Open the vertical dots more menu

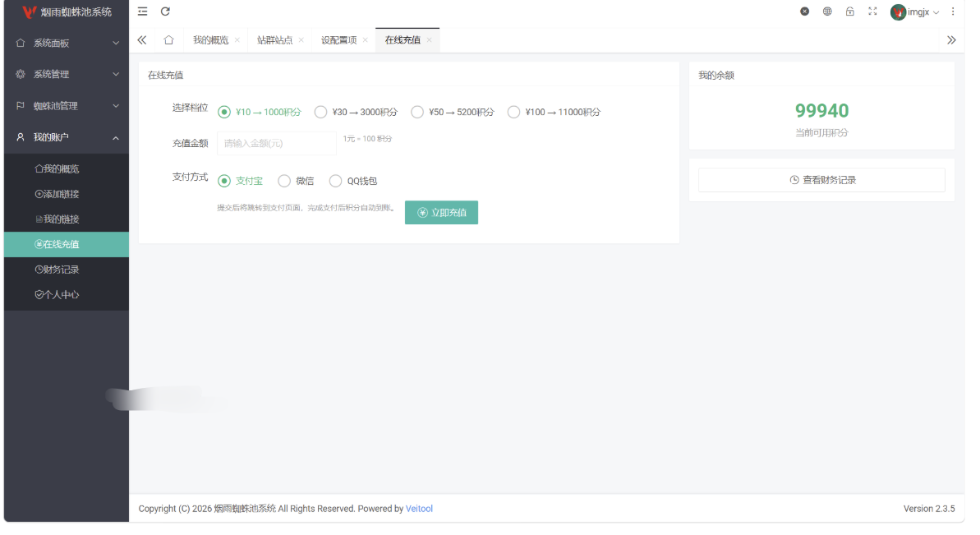[x=953, y=12]
